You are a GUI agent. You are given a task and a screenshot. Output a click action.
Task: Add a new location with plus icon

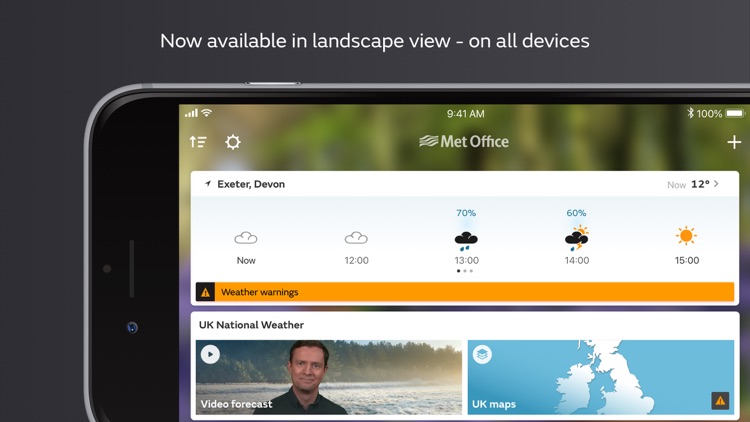pos(734,142)
